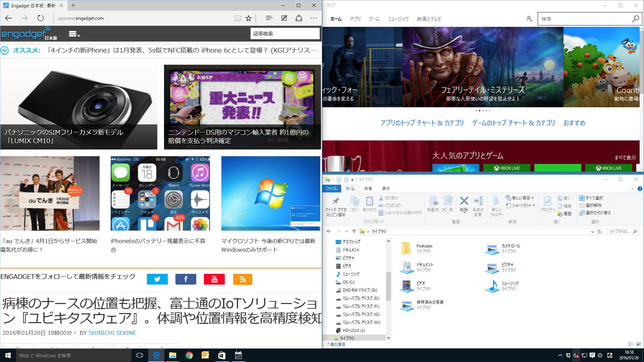Open Edge Hub panel
This screenshot has height=362, width=644.
(269, 18)
